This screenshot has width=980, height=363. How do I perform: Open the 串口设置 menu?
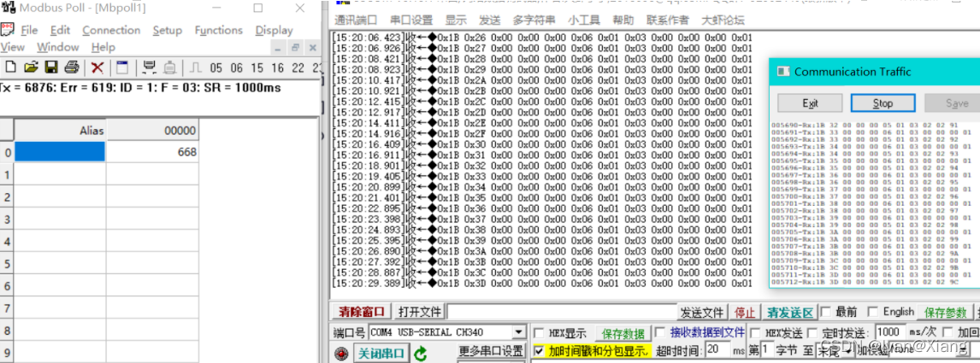click(411, 20)
